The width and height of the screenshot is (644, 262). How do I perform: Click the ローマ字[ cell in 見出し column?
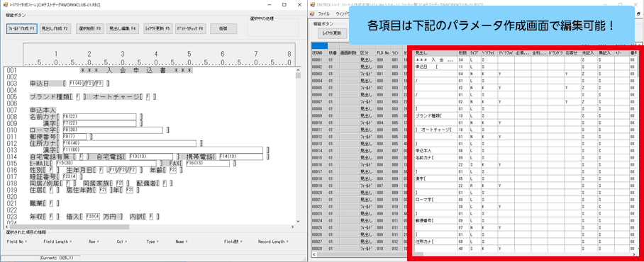pyautogui.click(x=435, y=199)
